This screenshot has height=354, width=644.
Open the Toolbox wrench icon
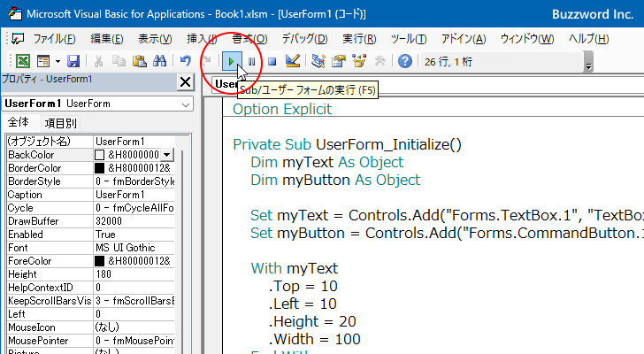[x=379, y=61]
